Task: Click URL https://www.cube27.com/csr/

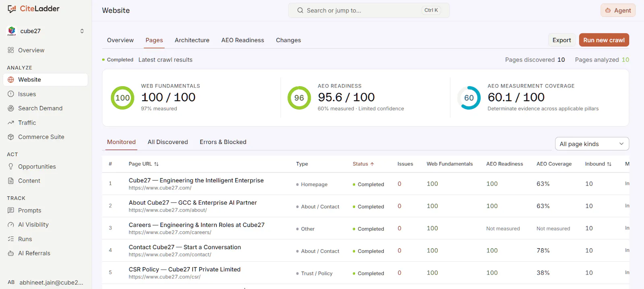Action: coord(165,277)
